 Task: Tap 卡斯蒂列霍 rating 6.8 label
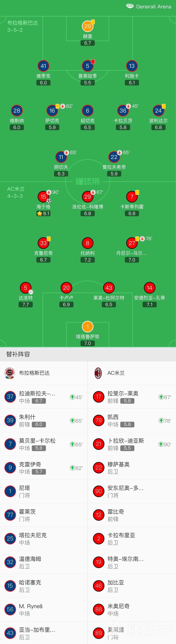pyautogui.click(x=132, y=213)
